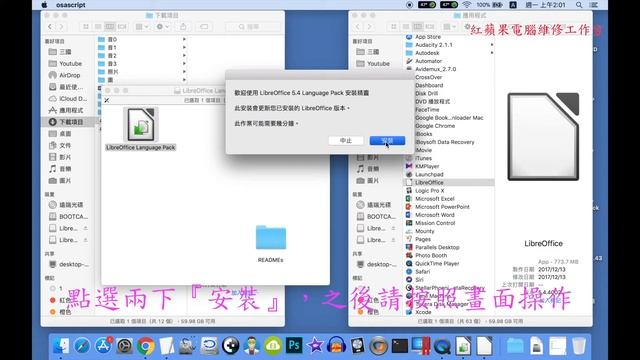
Task: Click the Spotlight search icon in menu bar
Action: [x=579, y=5]
